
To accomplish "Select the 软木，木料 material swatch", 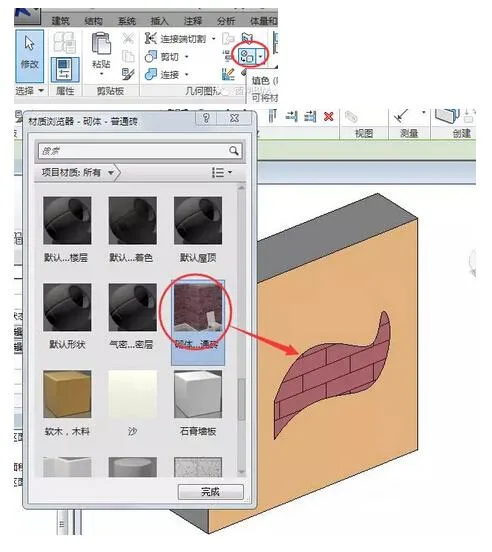I will coord(67,394).
